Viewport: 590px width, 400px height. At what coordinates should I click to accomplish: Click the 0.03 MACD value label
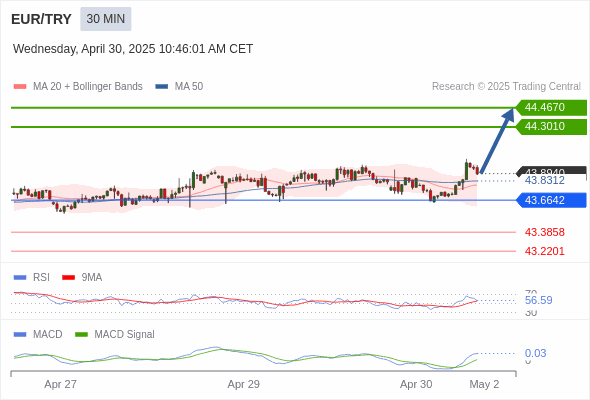[535, 353]
